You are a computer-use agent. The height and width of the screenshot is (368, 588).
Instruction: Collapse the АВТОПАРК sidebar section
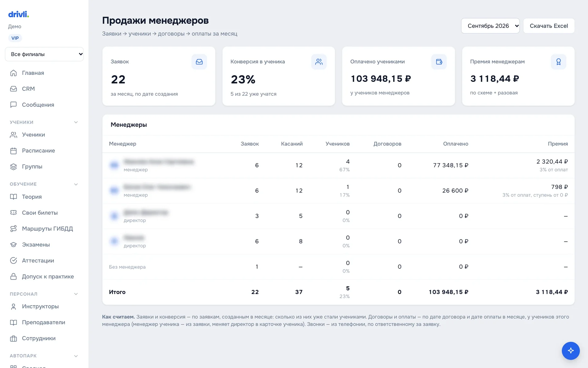(x=76, y=356)
